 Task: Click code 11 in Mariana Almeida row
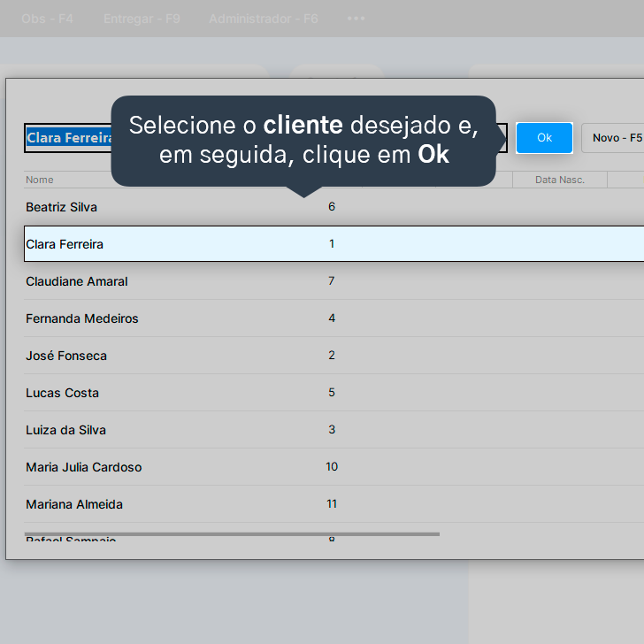point(332,504)
